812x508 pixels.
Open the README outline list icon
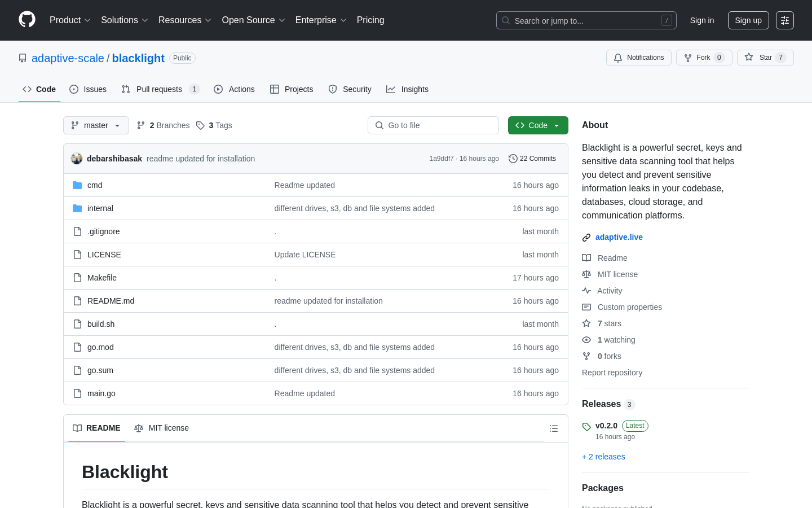pyautogui.click(x=554, y=428)
